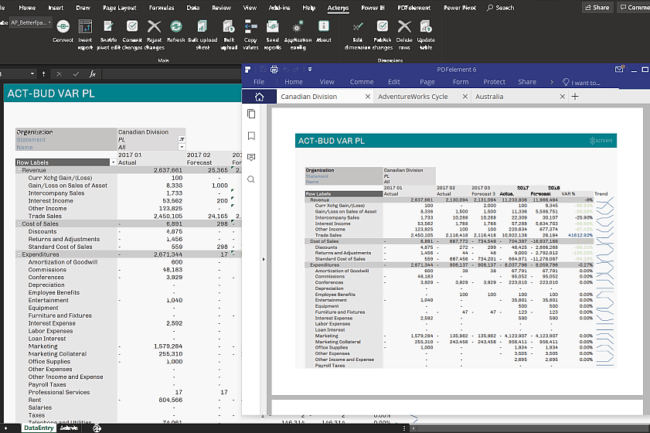This screenshot has height=433, width=650.
Task: Click the Publish changes icon
Action: pyautogui.click(x=382, y=27)
